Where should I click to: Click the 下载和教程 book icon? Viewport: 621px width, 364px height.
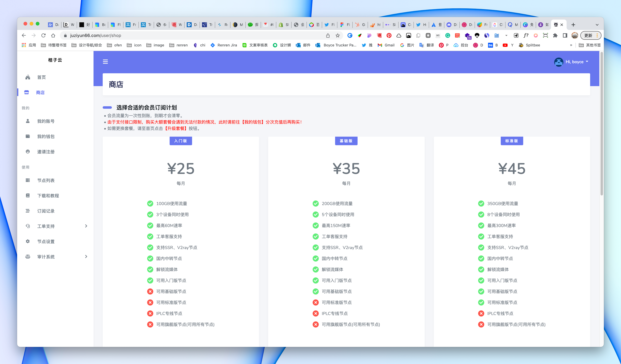pyautogui.click(x=28, y=196)
